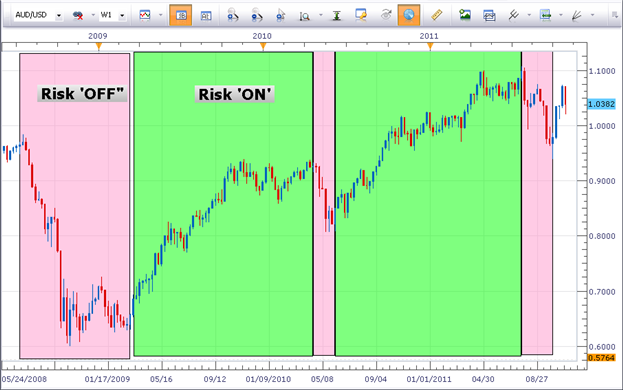Image resolution: width=623 pixels, height=390 pixels.
Task: Toggle the highlighted chart window mode button
Action: 180,15
